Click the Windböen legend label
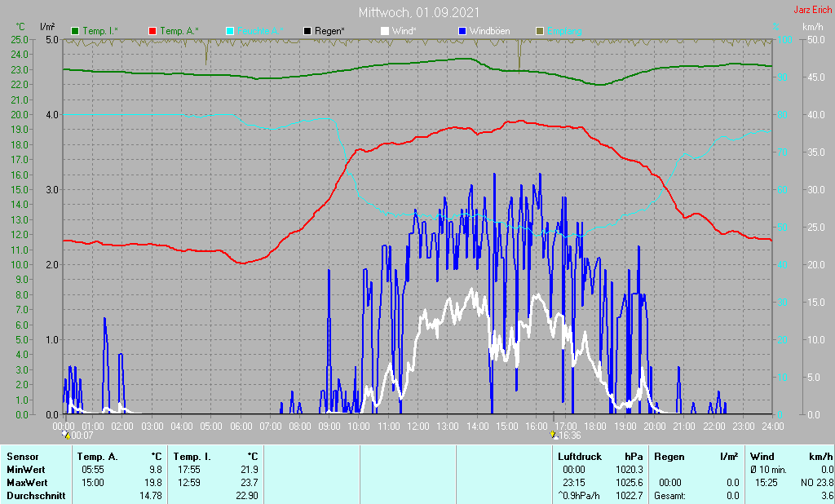The image size is (835, 504). pyautogui.click(x=490, y=31)
